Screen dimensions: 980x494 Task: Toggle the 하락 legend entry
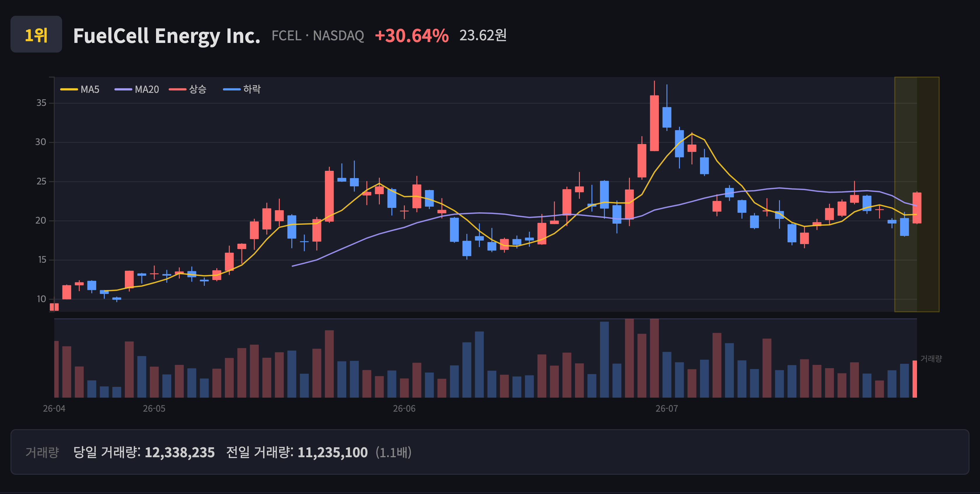242,90
